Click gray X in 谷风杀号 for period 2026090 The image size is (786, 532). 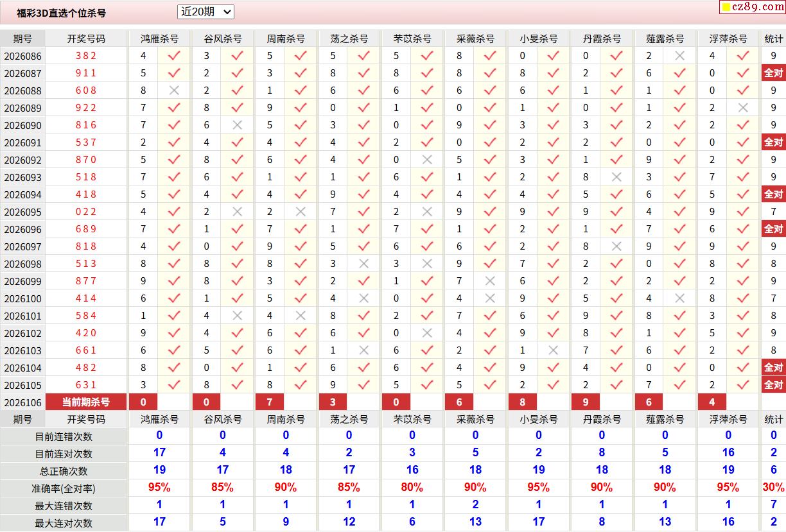(237, 125)
